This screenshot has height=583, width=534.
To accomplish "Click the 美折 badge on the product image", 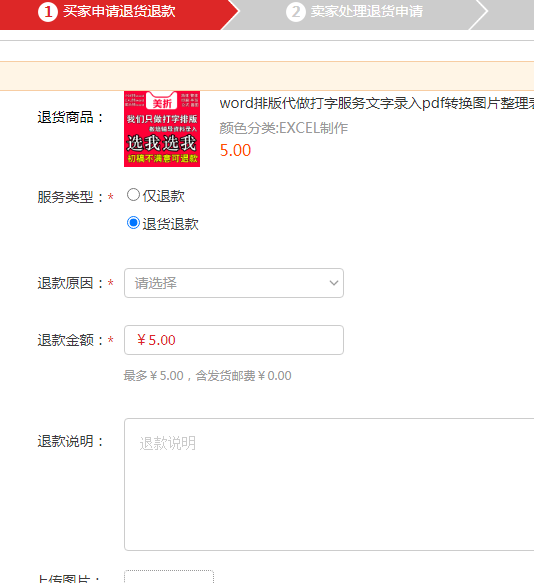I will 162,102.
